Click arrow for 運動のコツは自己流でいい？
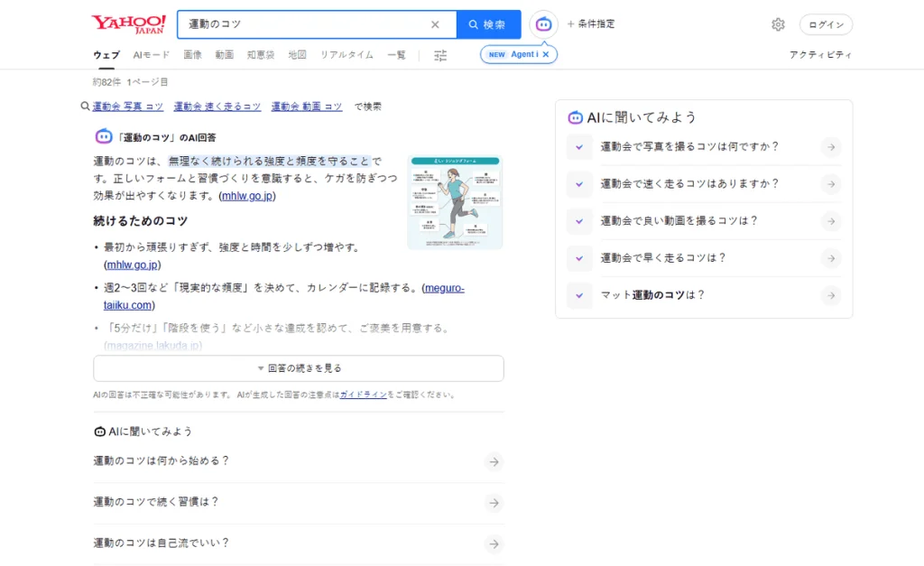924x566 pixels. click(494, 543)
